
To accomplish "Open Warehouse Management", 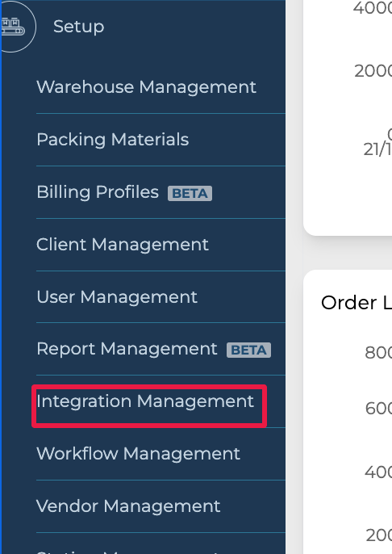I will pyautogui.click(x=147, y=87).
